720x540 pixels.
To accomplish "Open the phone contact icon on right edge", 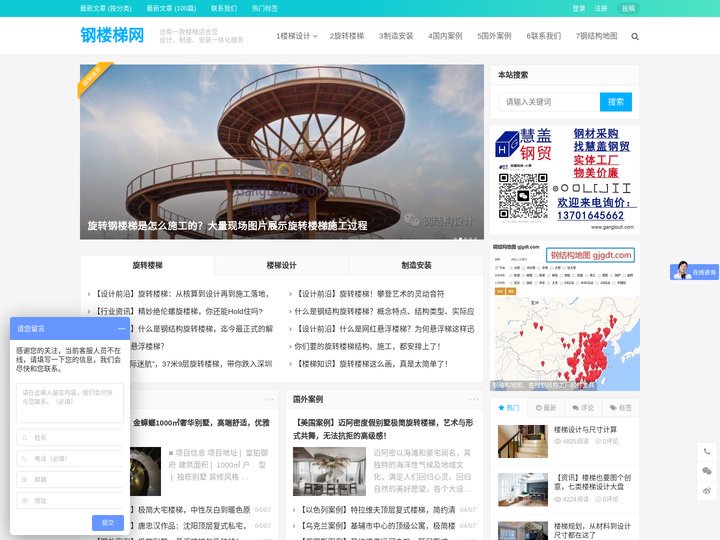I will [707, 452].
